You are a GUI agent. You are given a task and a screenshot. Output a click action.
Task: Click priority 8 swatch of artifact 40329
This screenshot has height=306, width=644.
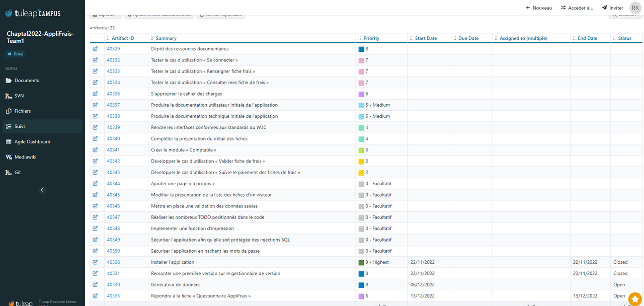[x=361, y=49]
